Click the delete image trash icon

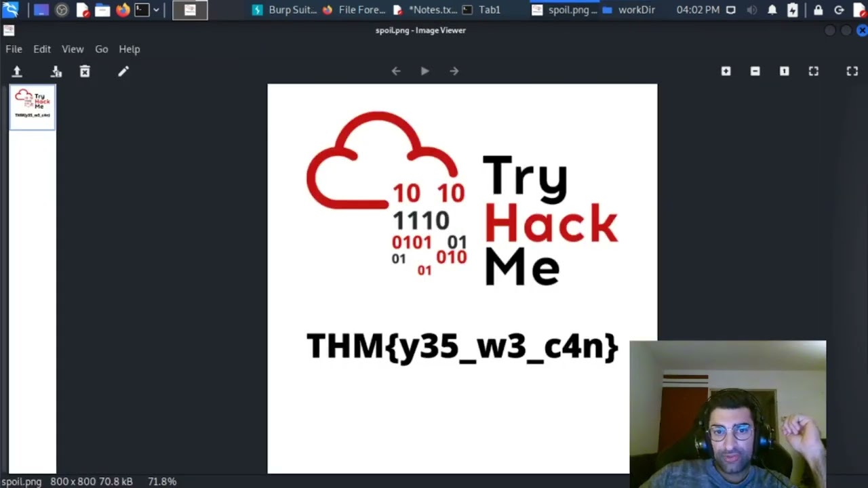85,71
